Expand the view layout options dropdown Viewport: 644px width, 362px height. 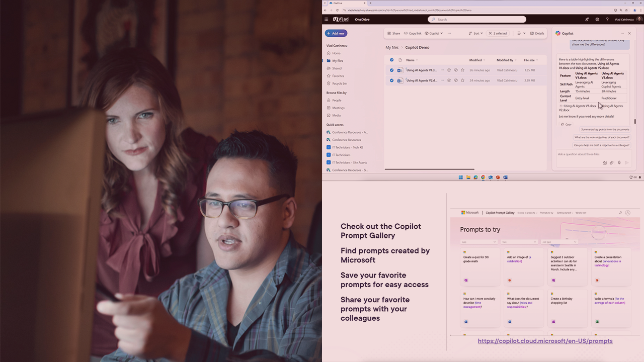pyautogui.click(x=521, y=34)
